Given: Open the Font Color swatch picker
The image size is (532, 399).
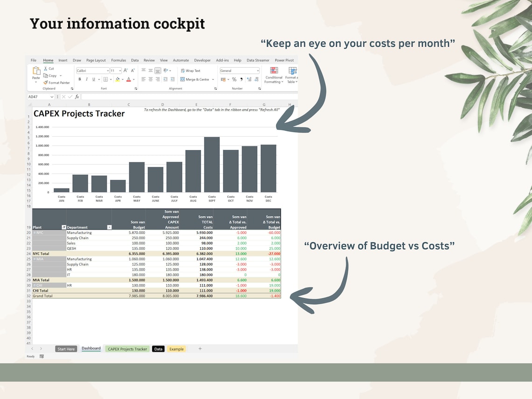Looking at the screenshot, I should tap(128, 79).
